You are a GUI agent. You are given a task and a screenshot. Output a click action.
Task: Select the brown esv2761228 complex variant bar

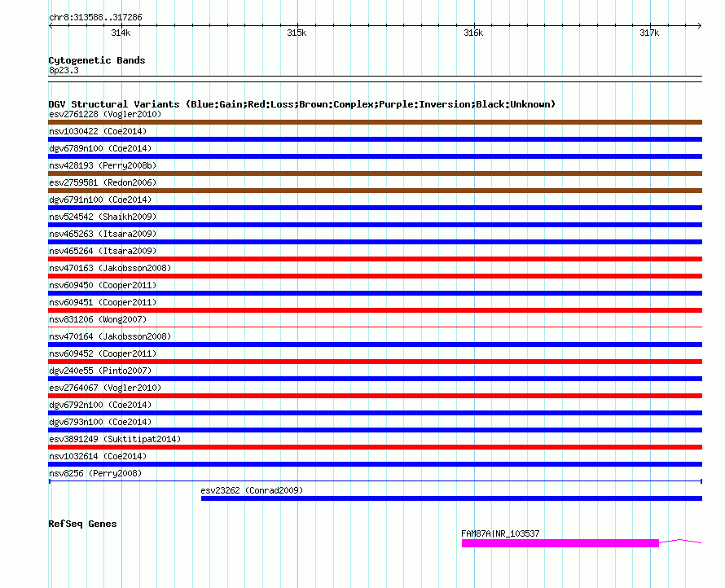(375, 122)
